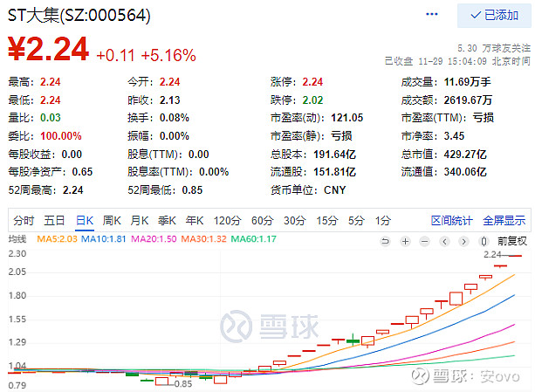The height and width of the screenshot is (392, 535).
Task: Click 全屏显示 fullscreen link
Action: (504, 221)
